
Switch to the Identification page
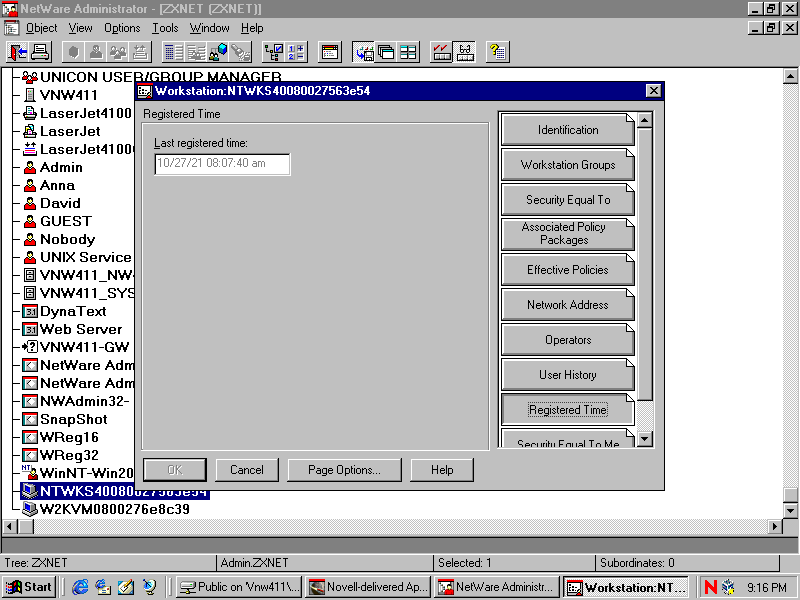pyautogui.click(x=568, y=130)
